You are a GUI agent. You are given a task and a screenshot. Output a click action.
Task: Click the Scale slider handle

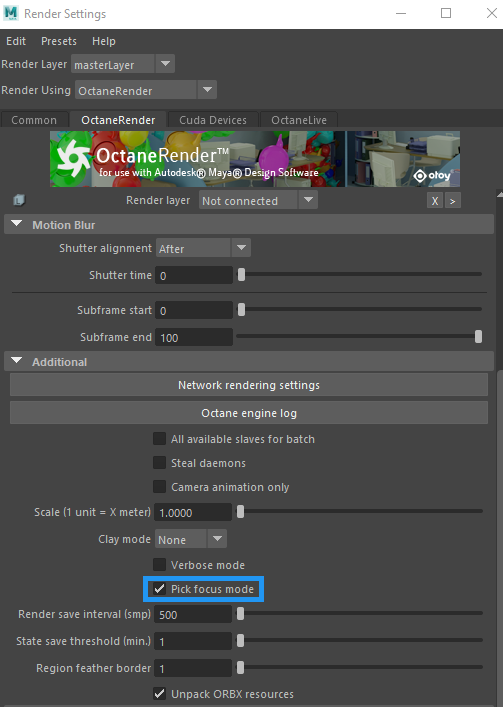click(x=241, y=511)
